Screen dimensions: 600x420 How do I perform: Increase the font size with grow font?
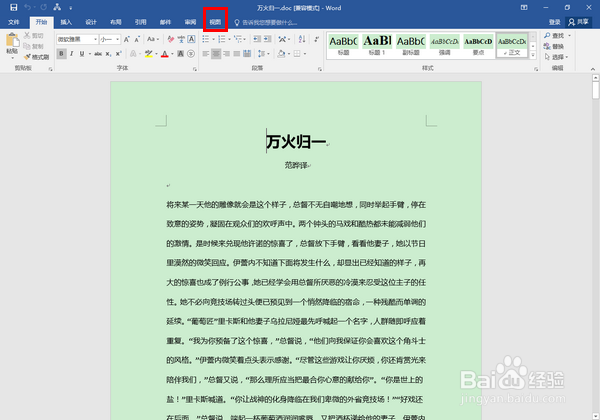click(127, 39)
